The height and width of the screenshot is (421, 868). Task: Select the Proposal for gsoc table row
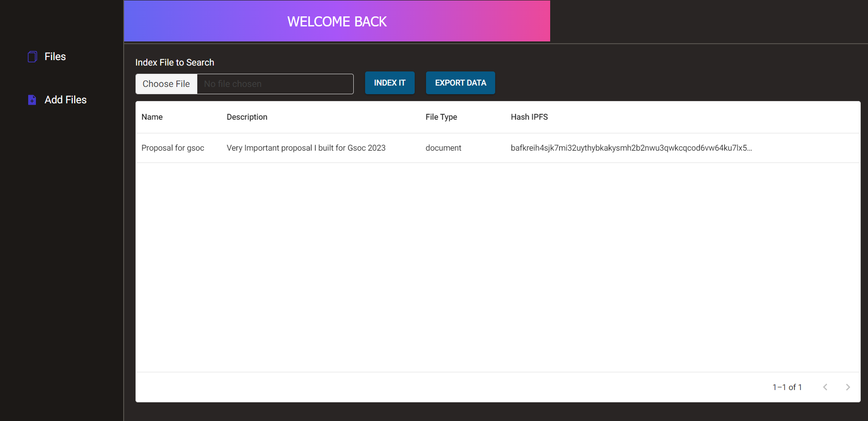pos(364,148)
